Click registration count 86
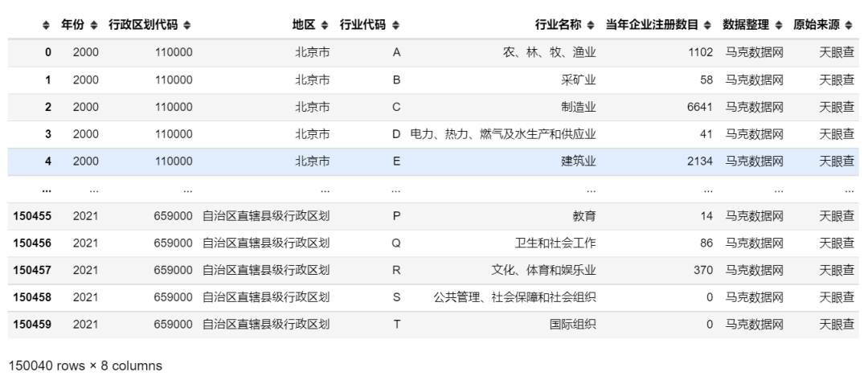The width and height of the screenshot is (868, 376). pyautogui.click(x=706, y=243)
